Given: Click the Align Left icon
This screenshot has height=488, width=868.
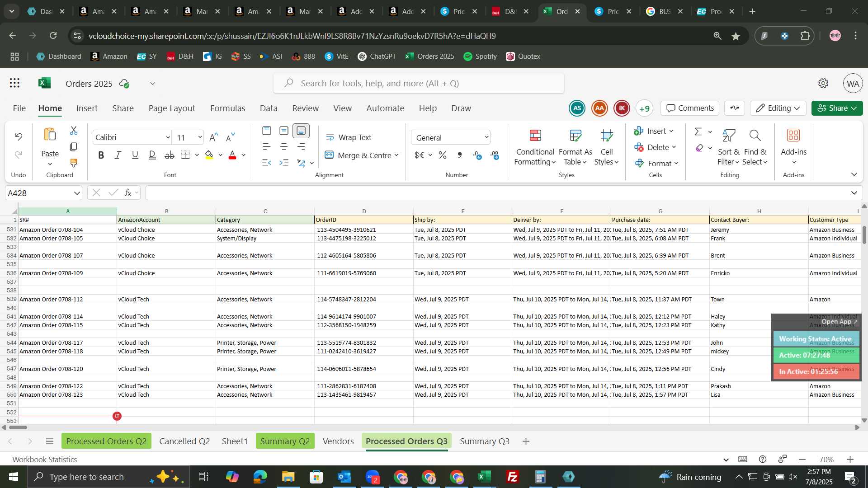Looking at the screenshot, I should pyautogui.click(x=267, y=147).
